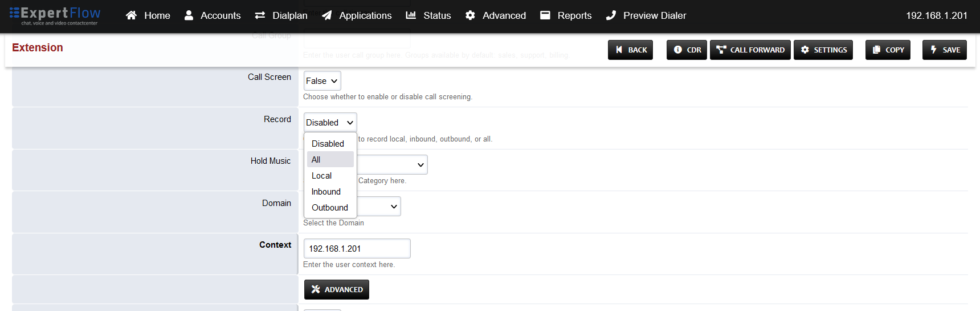Click the Advanced gear icon in navbar

click(470, 15)
